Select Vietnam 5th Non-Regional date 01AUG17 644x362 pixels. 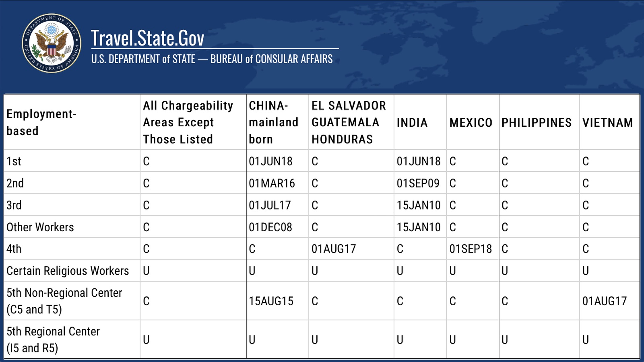605,301
